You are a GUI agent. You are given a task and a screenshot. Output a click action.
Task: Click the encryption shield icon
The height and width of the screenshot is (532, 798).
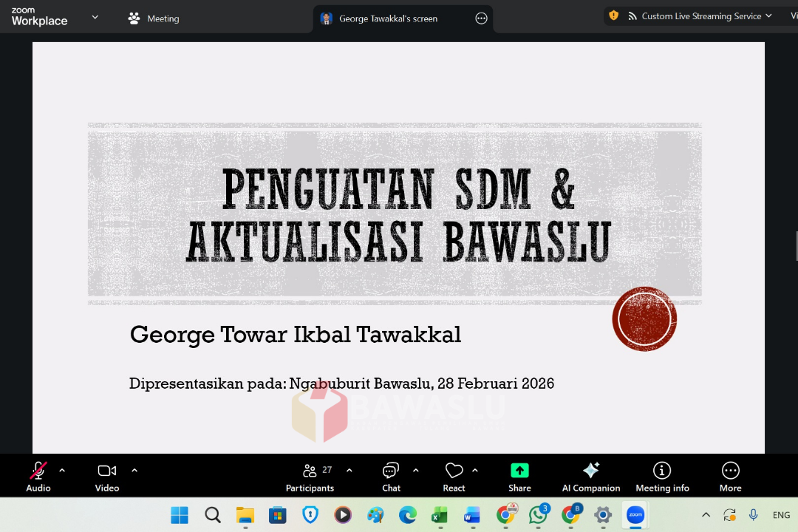point(613,16)
